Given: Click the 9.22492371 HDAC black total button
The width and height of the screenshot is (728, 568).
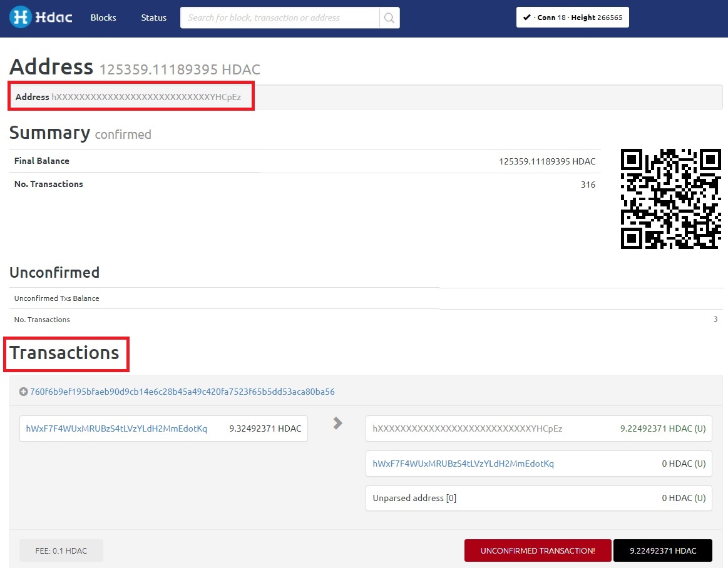Looking at the screenshot, I should tap(662, 551).
